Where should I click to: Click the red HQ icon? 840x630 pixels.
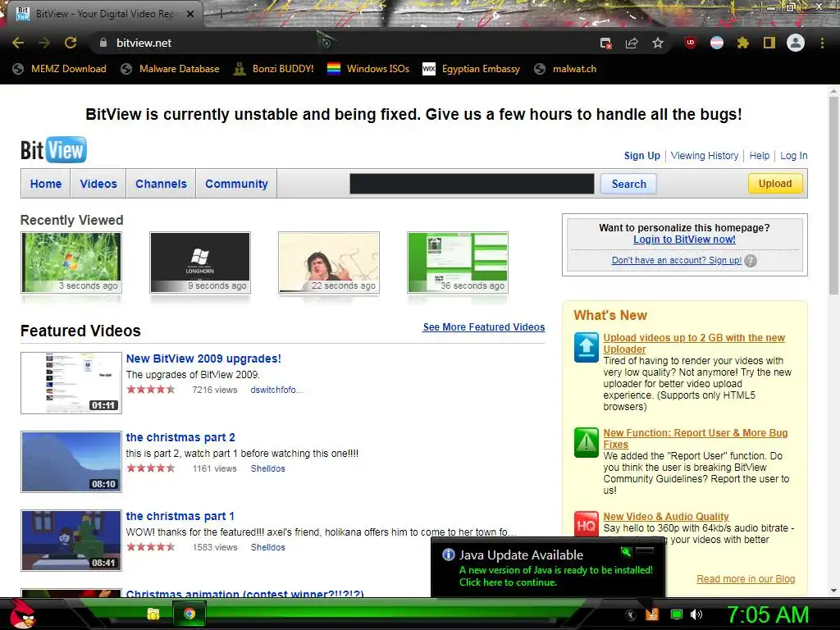586,525
